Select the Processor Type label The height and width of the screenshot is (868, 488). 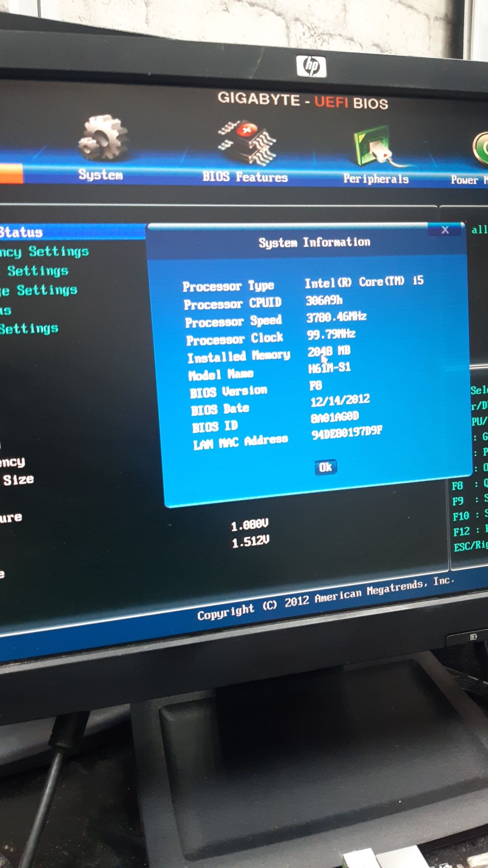point(228,286)
